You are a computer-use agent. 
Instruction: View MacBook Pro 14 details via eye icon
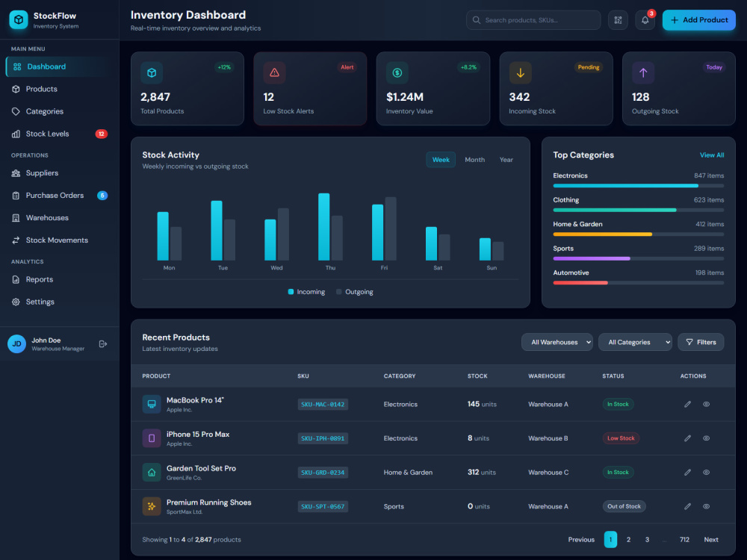coord(706,404)
